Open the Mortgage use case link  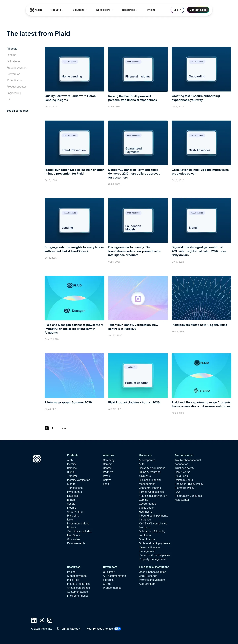point(145,527)
